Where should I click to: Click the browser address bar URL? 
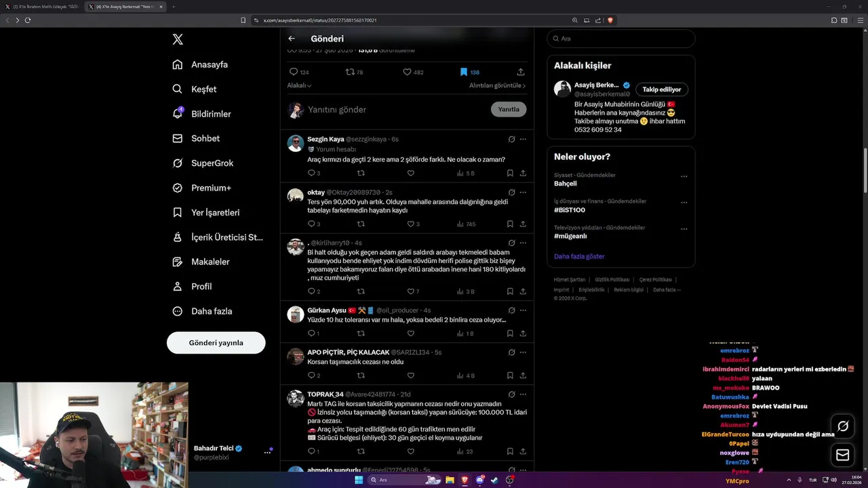coord(320,20)
